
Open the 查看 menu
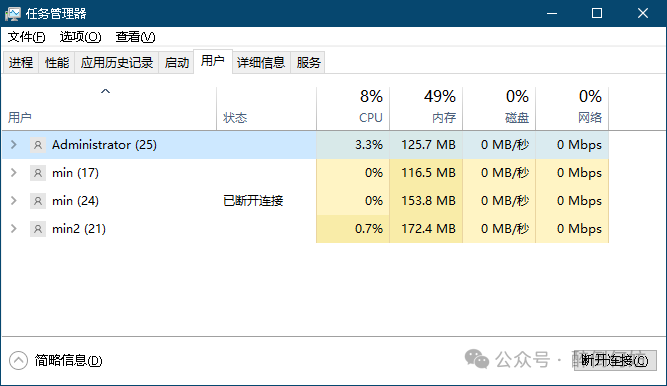(x=135, y=37)
